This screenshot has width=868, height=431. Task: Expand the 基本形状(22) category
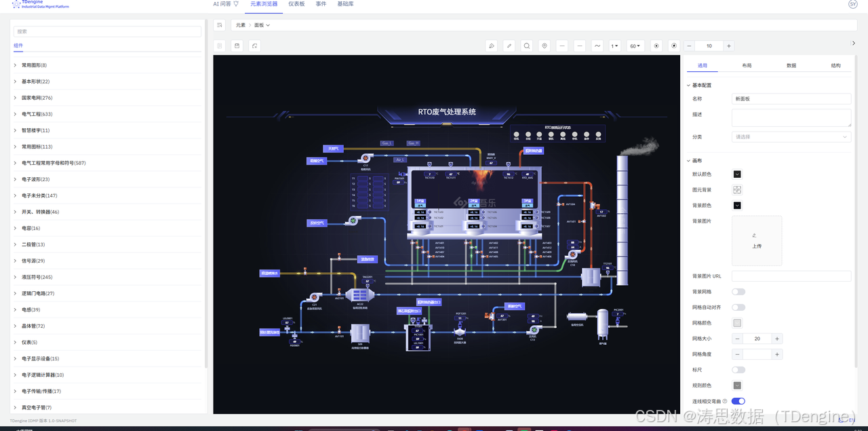[15, 81]
